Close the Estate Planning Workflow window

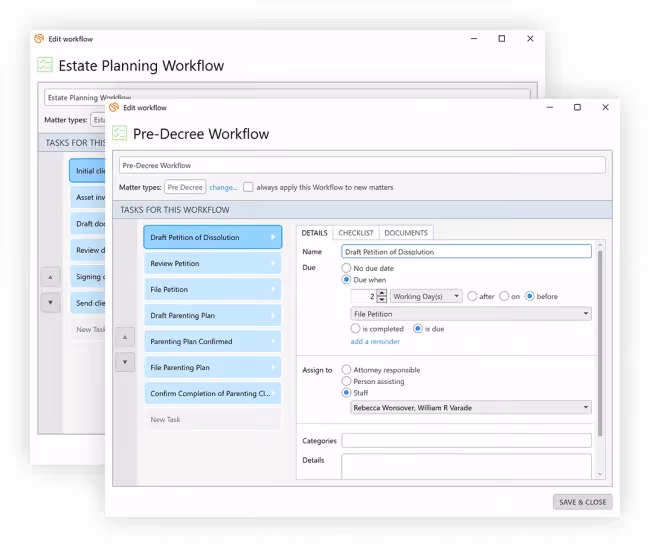[530, 39]
